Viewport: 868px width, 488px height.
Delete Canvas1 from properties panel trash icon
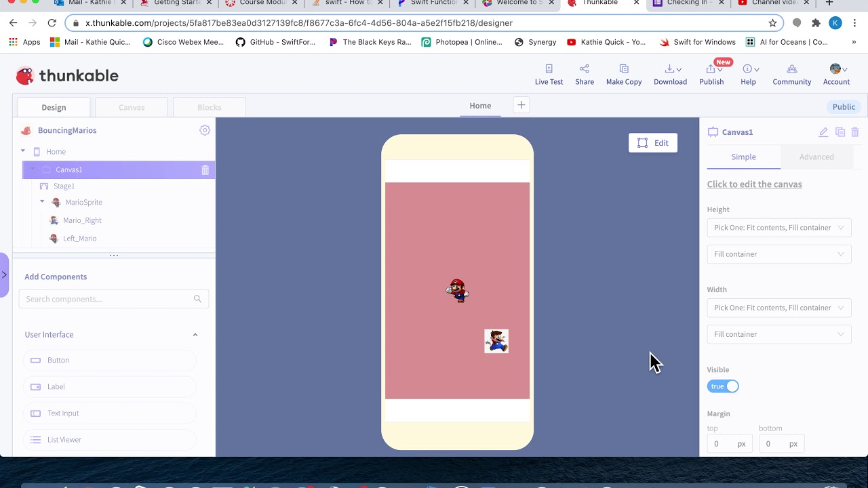(x=855, y=132)
